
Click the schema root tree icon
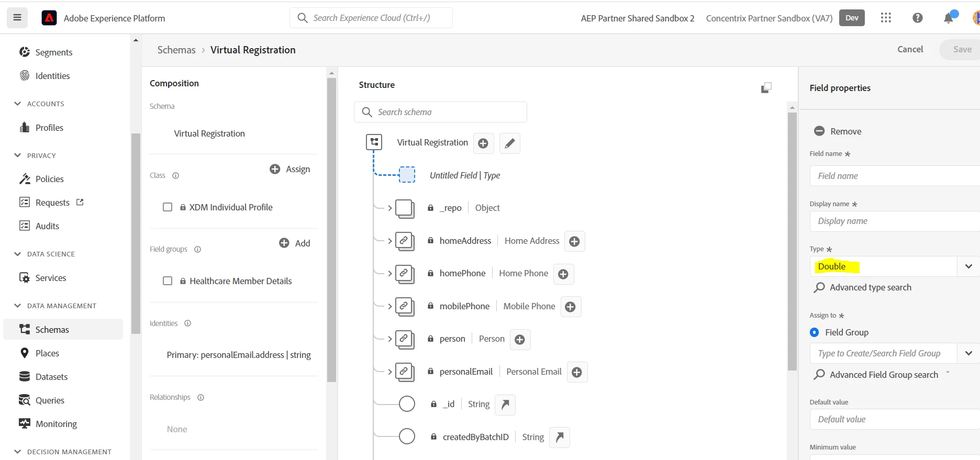point(374,142)
